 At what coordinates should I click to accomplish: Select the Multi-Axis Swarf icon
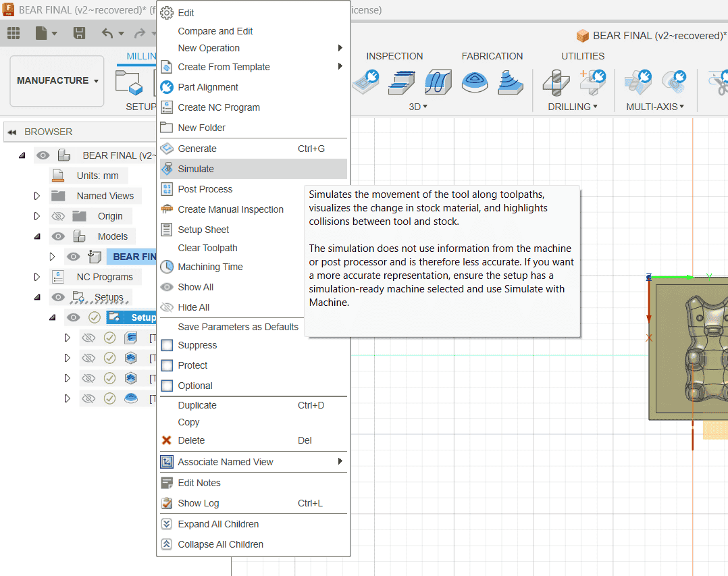(x=638, y=82)
